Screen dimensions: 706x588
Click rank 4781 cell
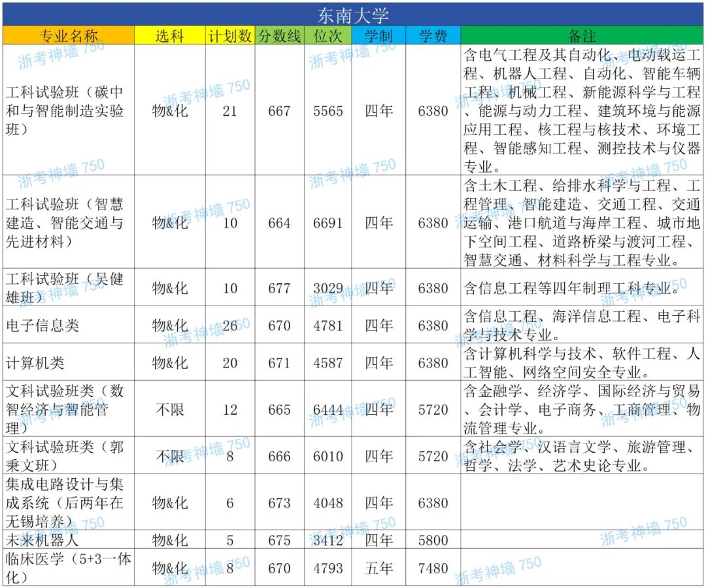coord(328,325)
